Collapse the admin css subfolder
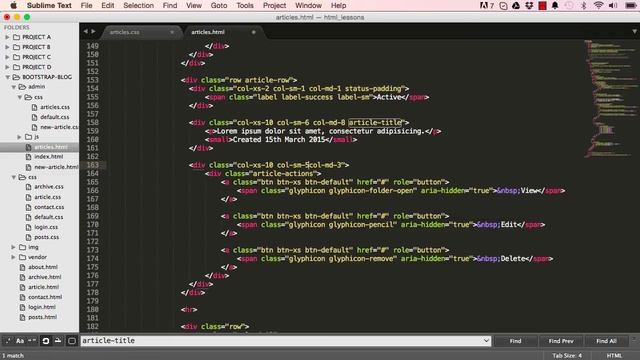 click(x=20, y=97)
